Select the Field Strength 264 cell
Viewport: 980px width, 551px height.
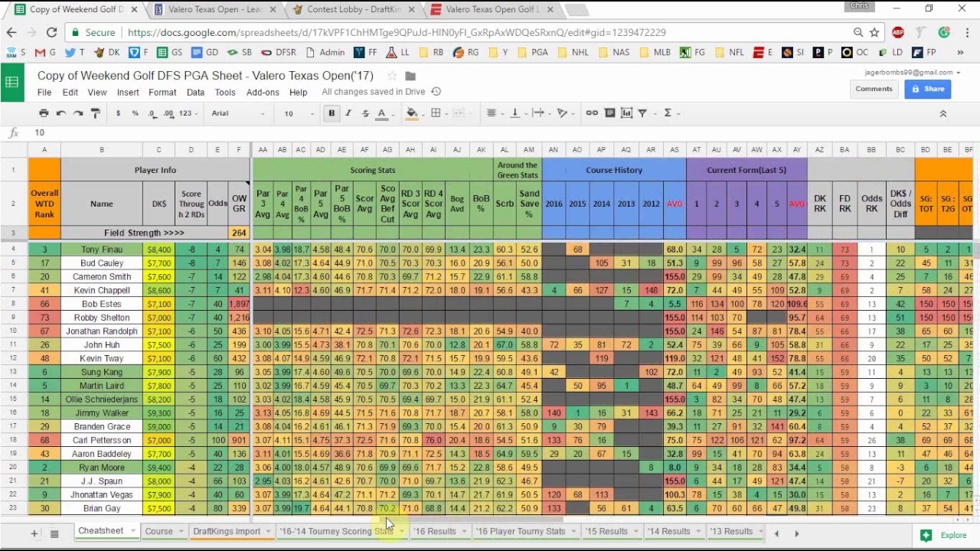point(239,233)
